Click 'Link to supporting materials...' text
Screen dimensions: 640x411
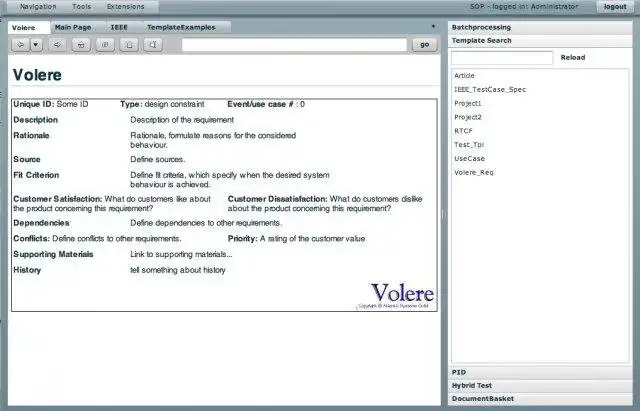(x=181, y=254)
